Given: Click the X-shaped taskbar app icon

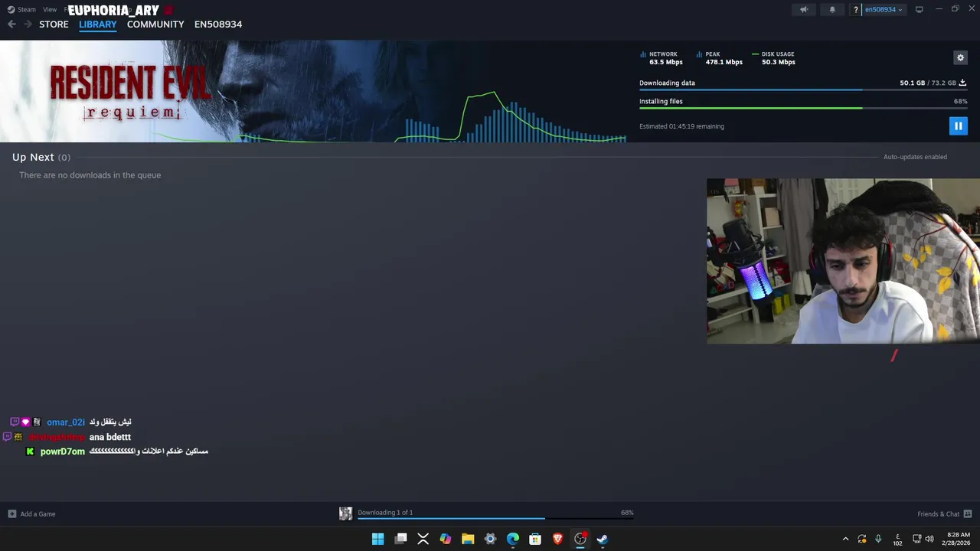Looking at the screenshot, I should [423, 539].
